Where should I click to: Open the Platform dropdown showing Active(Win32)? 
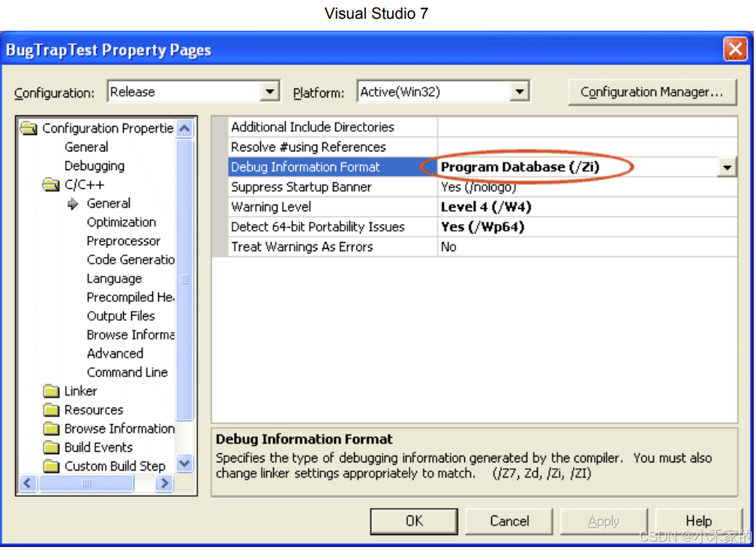pyautogui.click(x=519, y=91)
